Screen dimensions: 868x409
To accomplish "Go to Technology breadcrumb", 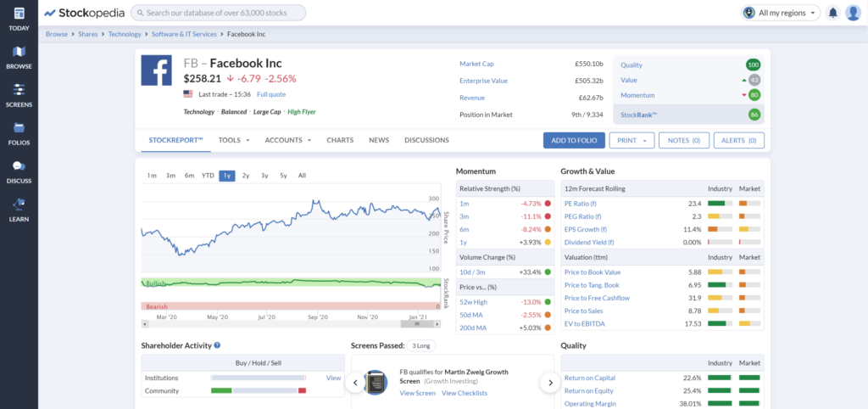I will 125,34.
